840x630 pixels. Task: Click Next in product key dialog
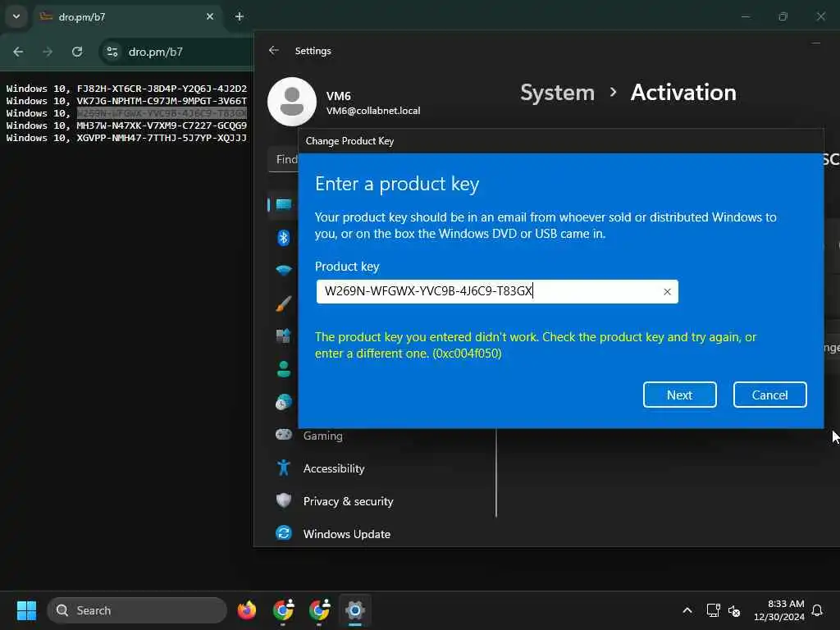[679, 395]
